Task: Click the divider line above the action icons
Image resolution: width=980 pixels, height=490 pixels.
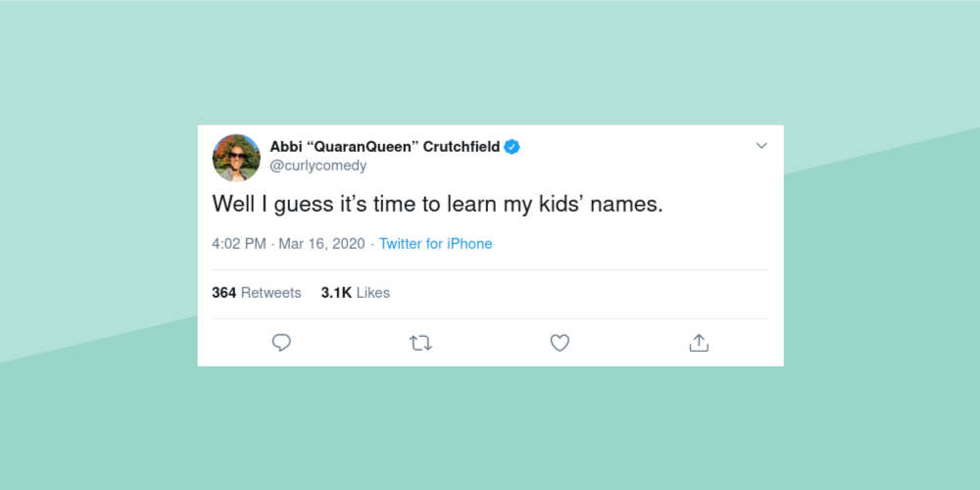Action: (490, 318)
